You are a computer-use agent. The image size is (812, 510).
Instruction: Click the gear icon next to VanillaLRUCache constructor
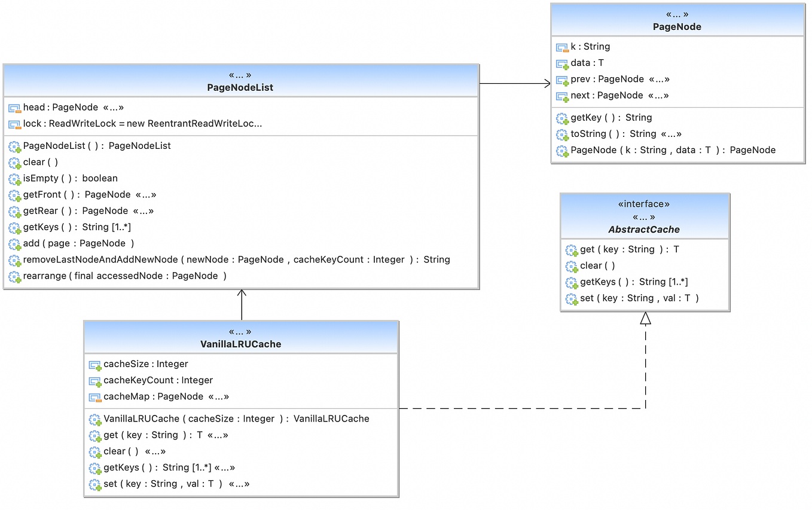click(x=94, y=419)
